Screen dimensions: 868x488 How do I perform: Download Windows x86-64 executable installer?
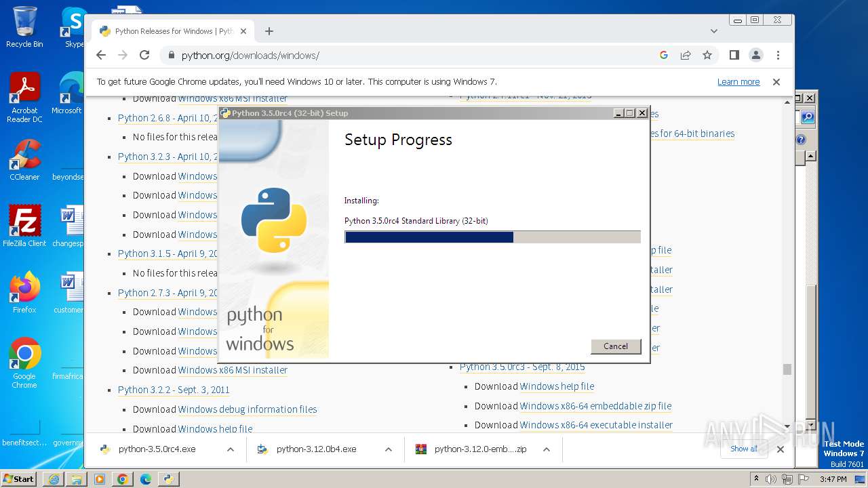pos(596,425)
